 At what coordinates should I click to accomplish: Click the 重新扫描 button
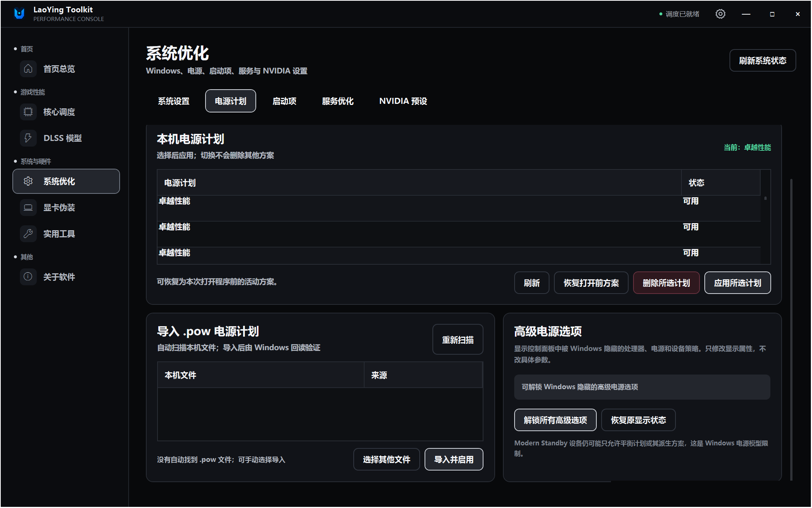(x=458, y=339)
